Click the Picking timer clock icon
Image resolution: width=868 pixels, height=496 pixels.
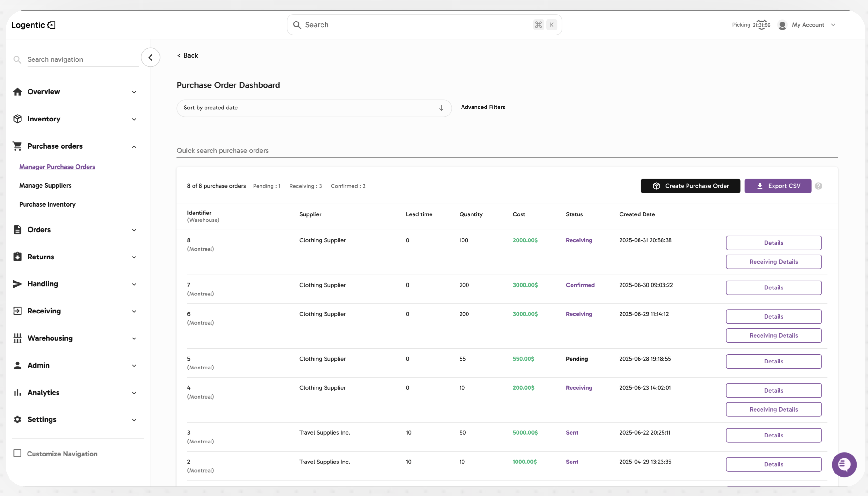pos(762,25)
